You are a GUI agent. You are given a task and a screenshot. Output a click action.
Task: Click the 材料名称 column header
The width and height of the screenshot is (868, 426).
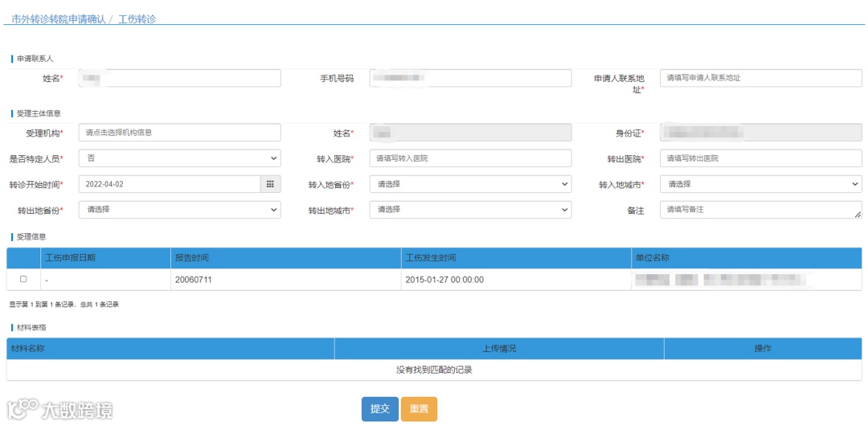[170, 349]
